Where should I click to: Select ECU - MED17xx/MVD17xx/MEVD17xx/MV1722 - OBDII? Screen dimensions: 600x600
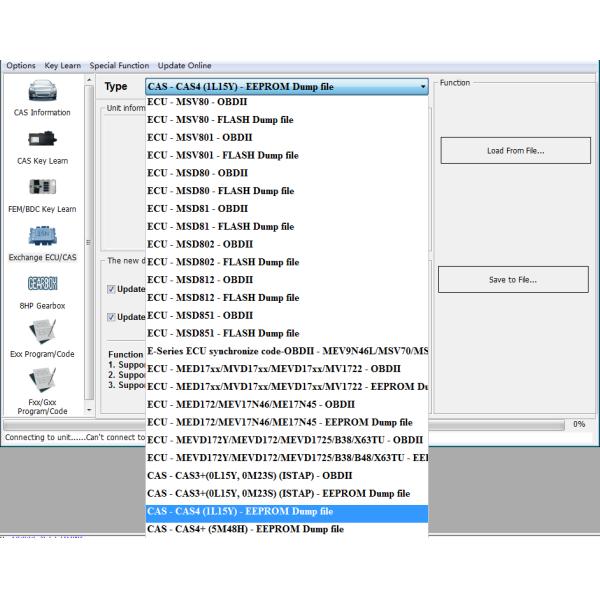point(287,369)
